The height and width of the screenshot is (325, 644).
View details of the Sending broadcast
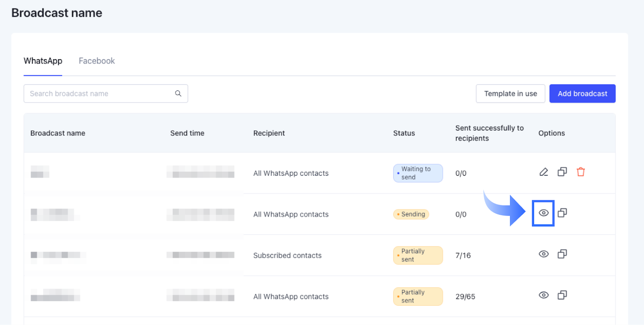tap(543, 213)
